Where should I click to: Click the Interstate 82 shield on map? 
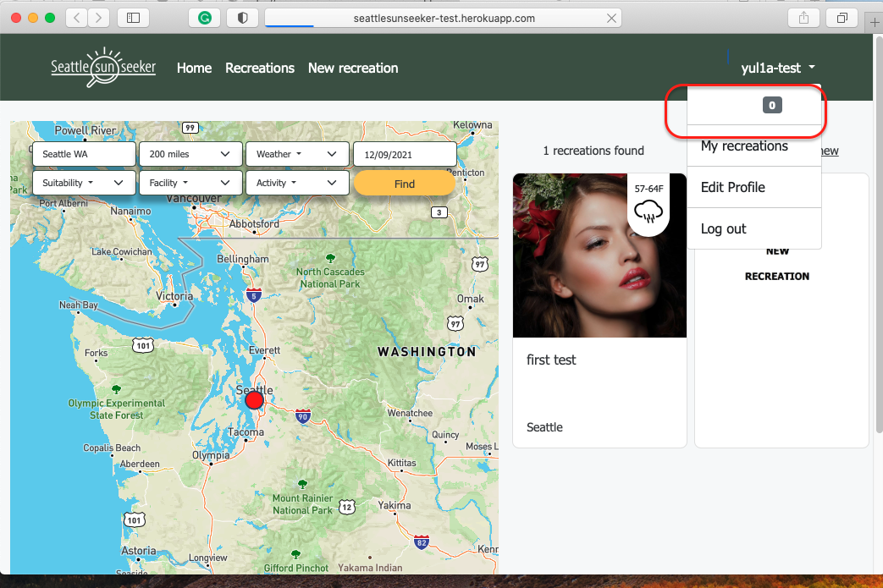(421, 542)
